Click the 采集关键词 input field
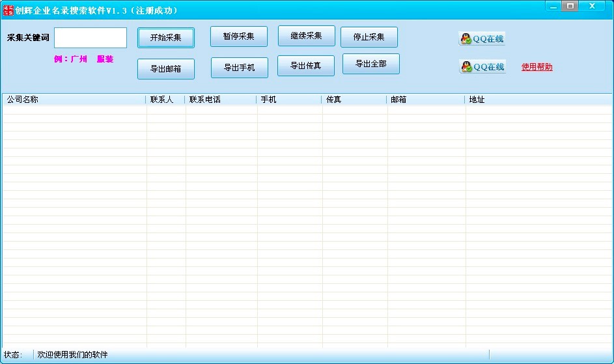 click(91, 38)
